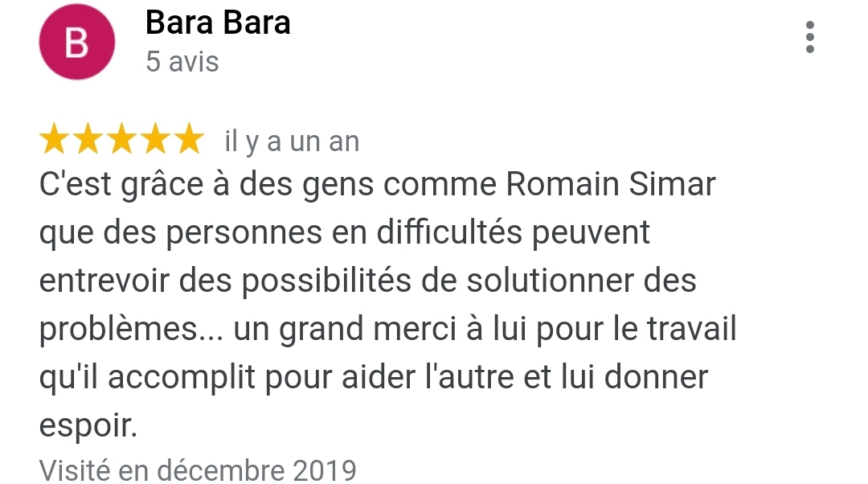This screenshot has width=868, height=484.
Task: Click the second yellow rating star
Action: coord(88,141)
